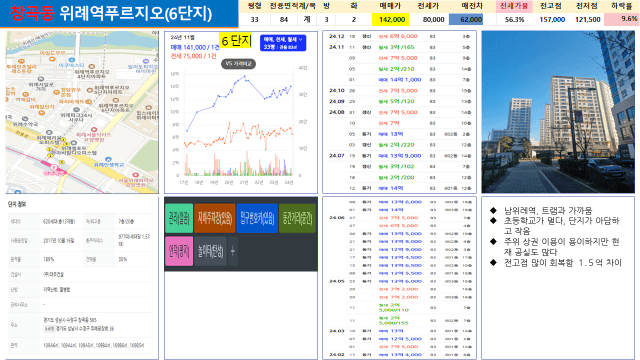Click the 전고점 value 157,000

click(552, 19)
